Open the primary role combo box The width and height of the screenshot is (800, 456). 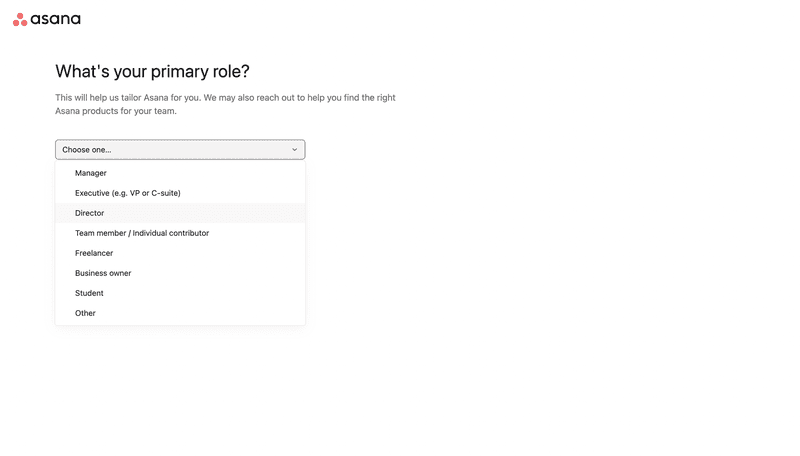click(180, 150)
